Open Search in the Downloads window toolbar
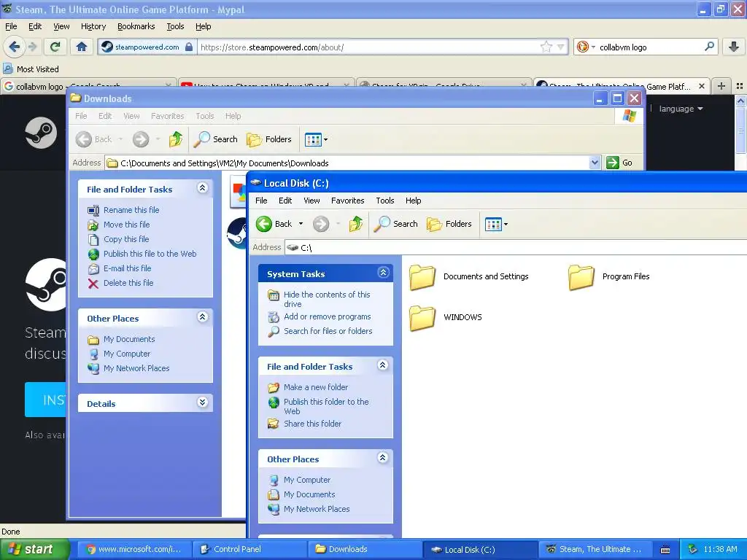The image size is (747, 560). pyautogui.click(x=216, y=139)
